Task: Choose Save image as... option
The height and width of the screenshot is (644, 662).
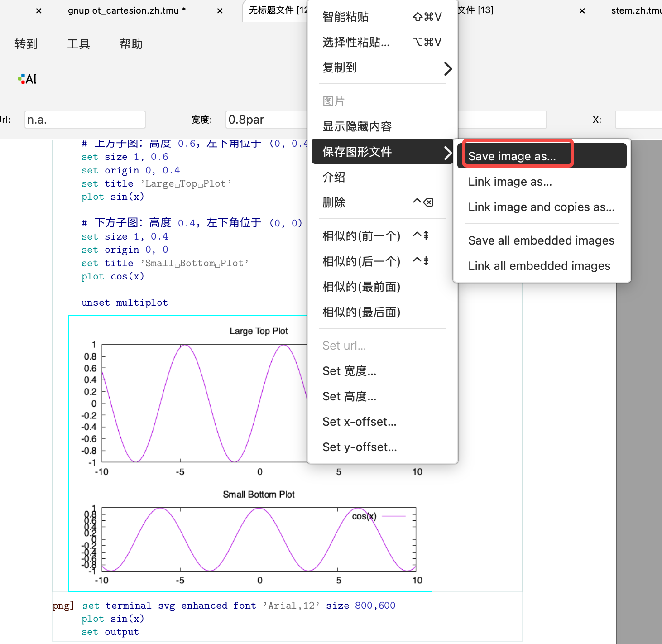Action: [512, 156]
